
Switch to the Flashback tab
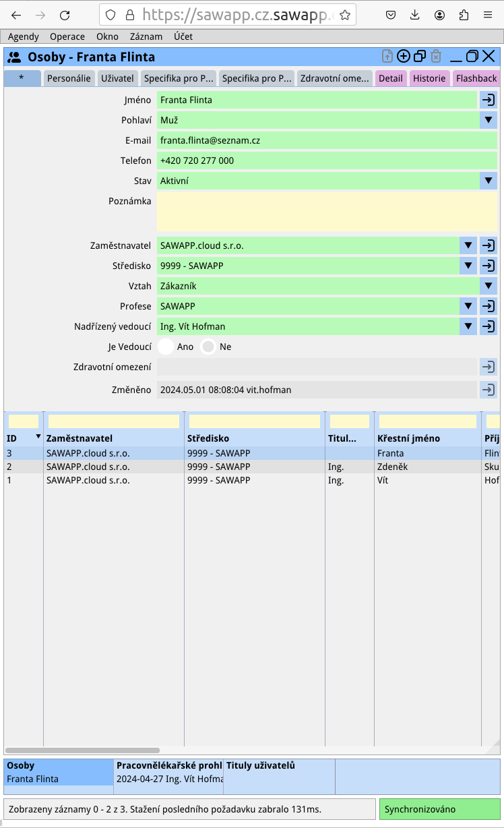(476, 78)
